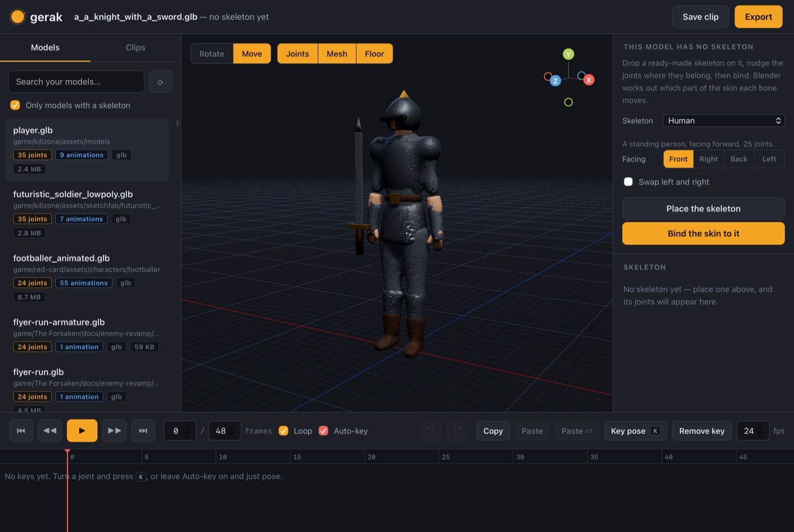The image size is (794, 532).
Task: Enable Swap left and right
Action: point(628,182)
